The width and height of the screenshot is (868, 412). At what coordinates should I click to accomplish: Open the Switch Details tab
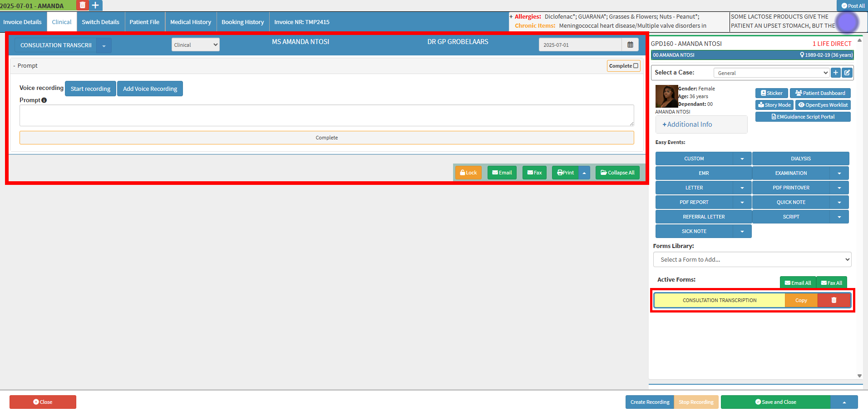click(x=100, y=22)
